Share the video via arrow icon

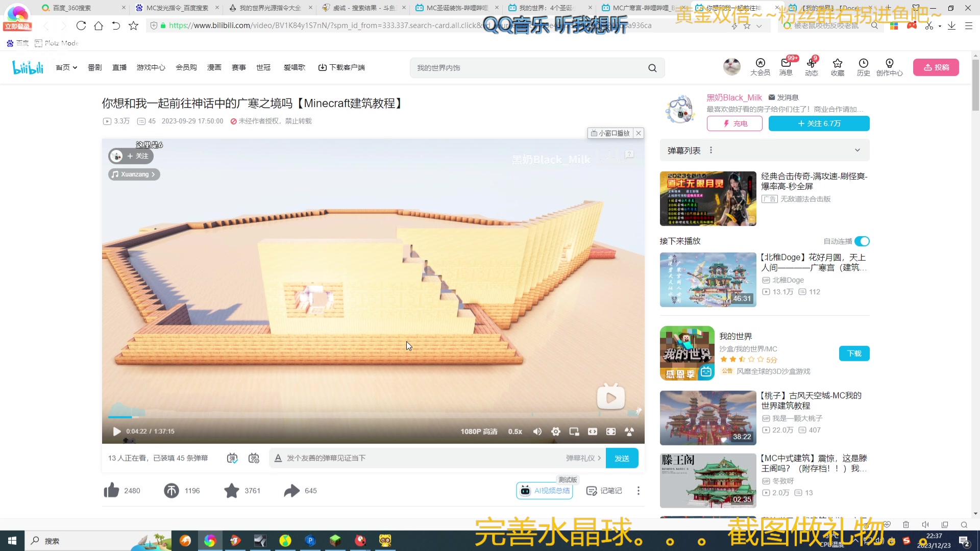[292, 491]
